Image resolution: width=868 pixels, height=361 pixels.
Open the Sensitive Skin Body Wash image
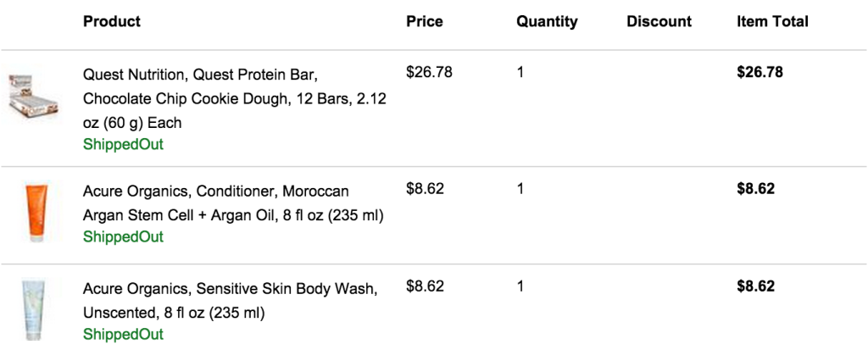pos(33,309)
